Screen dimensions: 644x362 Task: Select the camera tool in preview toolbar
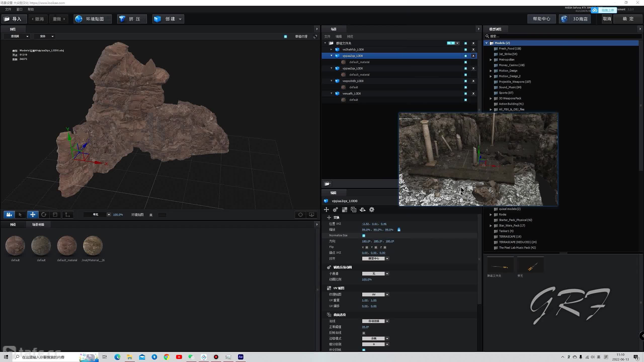(9, 215)
